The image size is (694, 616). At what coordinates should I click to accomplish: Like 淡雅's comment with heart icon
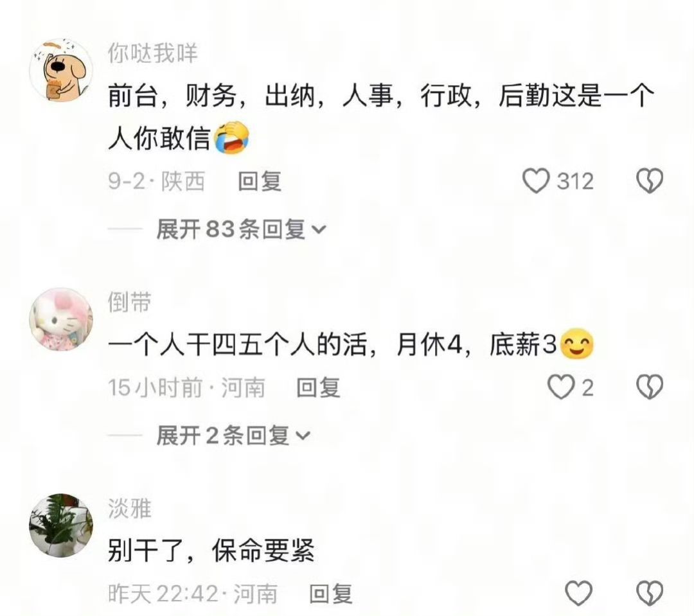pos(579,593)
